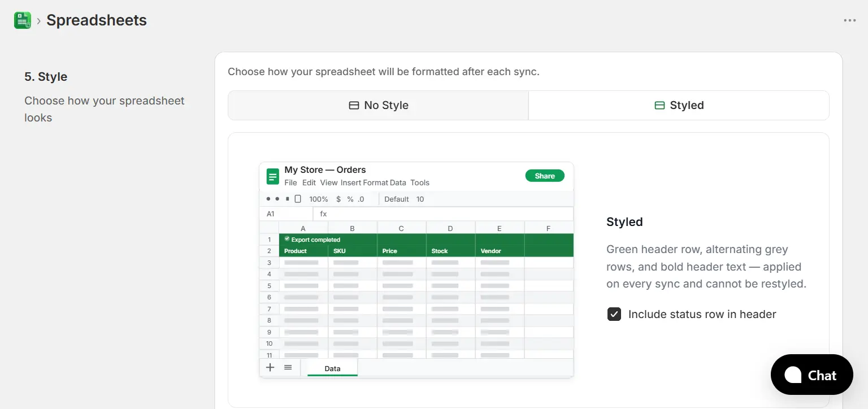Viewport: 868px width, 409px height.
Task: Click the dollar currency format in preview
Action: [338, 199]
